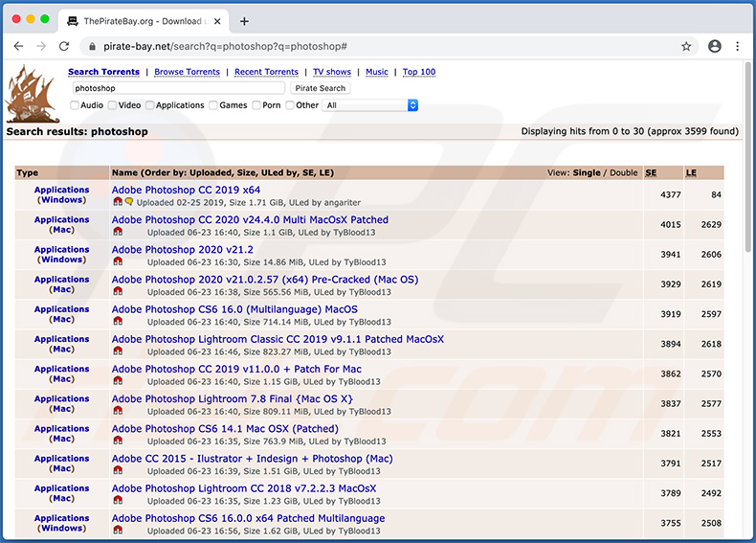Click magnet icon for Adobe Photoshop 2020 v21.2

pyautogui.click(x=118, y=261)
